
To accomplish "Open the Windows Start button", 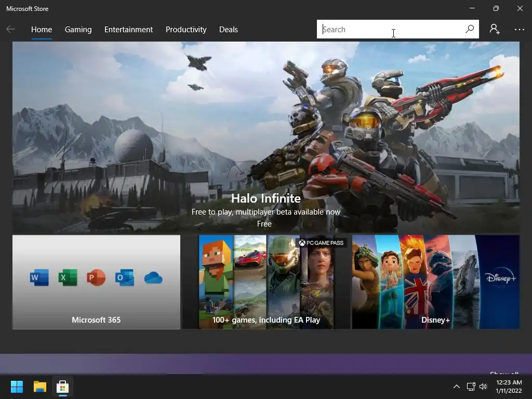I will pos(17,387).
